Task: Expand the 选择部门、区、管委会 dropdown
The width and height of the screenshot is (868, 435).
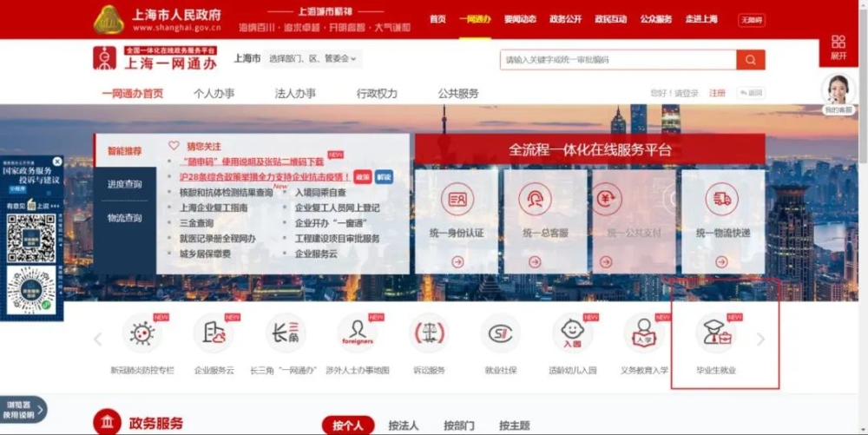Action: (x=313, y=59)
